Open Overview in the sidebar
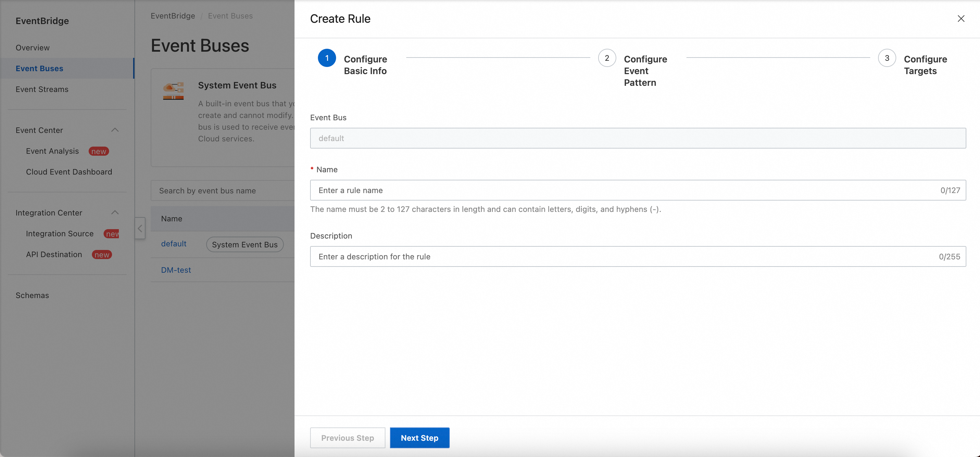Viewport: 980px width, 457px height. pos(33,47)
